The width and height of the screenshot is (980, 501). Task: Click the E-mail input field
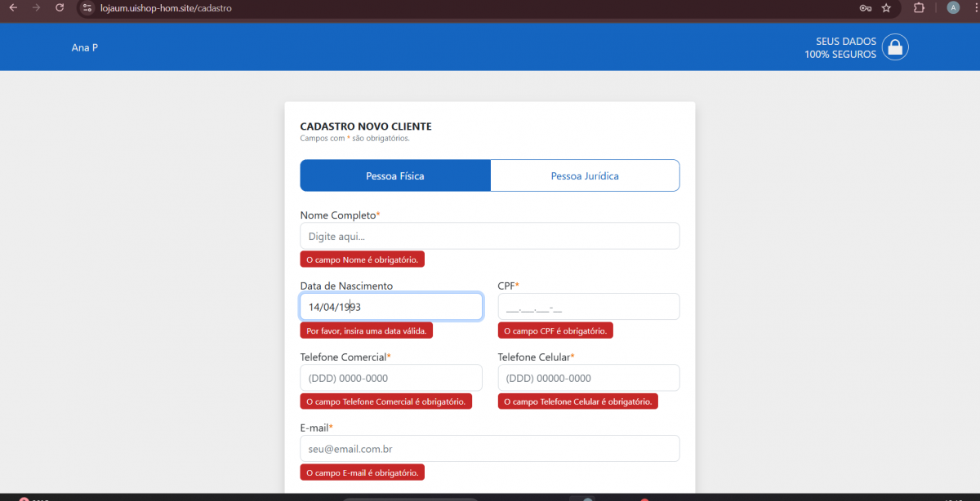point(490,449)
